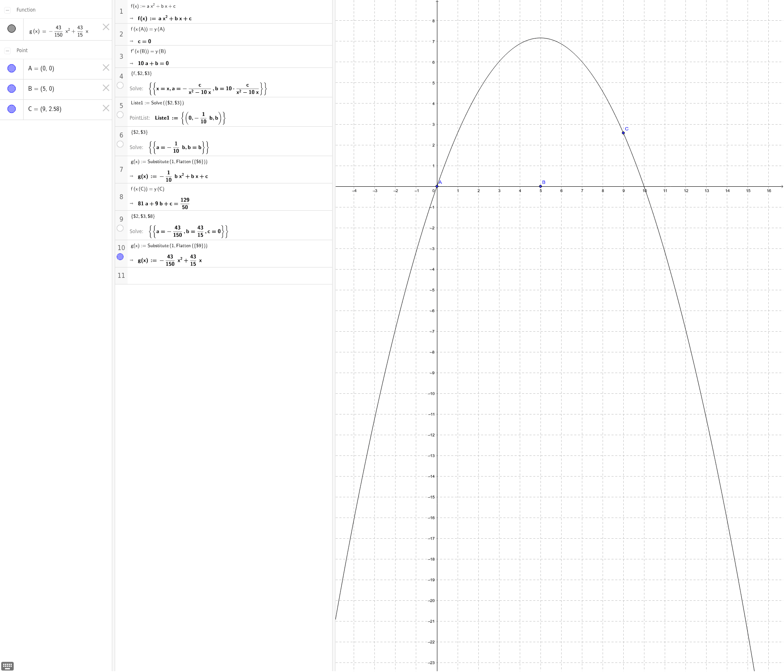Click point C on the parabola

(623, 133)
